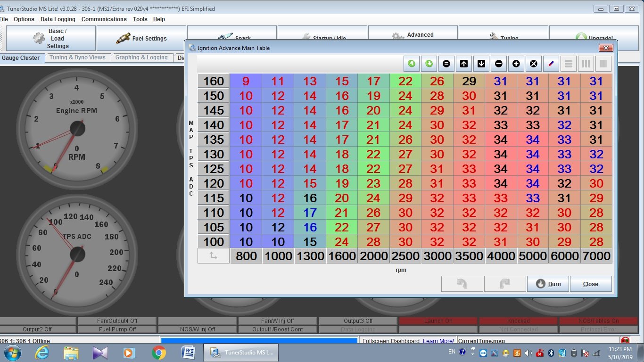
Task: Click the multiply (X) scale cells icon
Action: tap(534, 64)
